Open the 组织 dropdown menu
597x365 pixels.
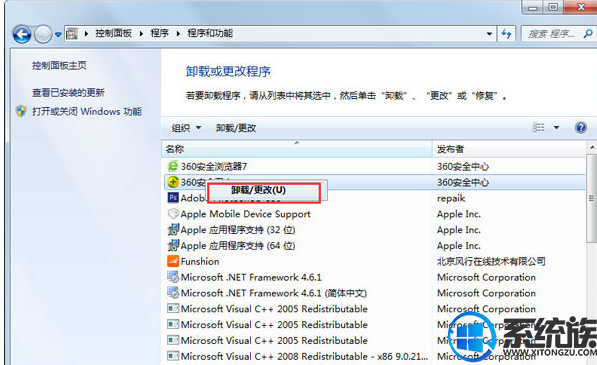(x=186, y=128)
